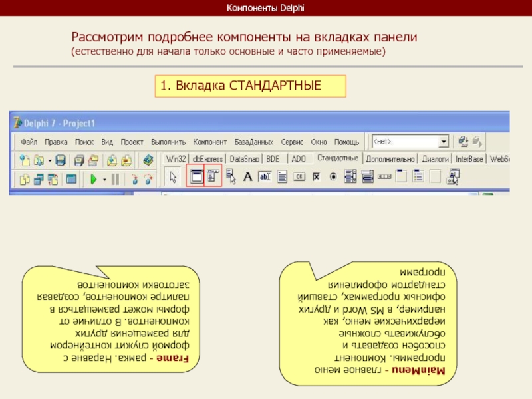This screenshot has width=532, height=399.
Task: Expand the Run button dropdown arrow
Action: click(104, 179)
